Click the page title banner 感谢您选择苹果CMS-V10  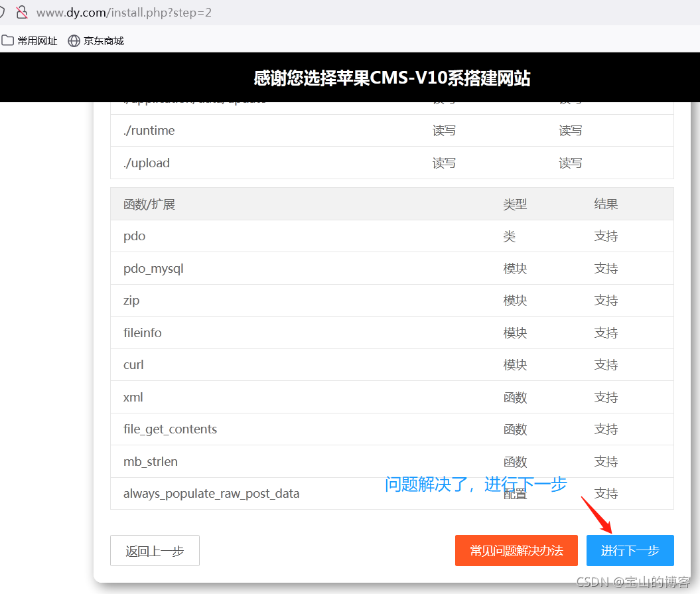point(391,78)
